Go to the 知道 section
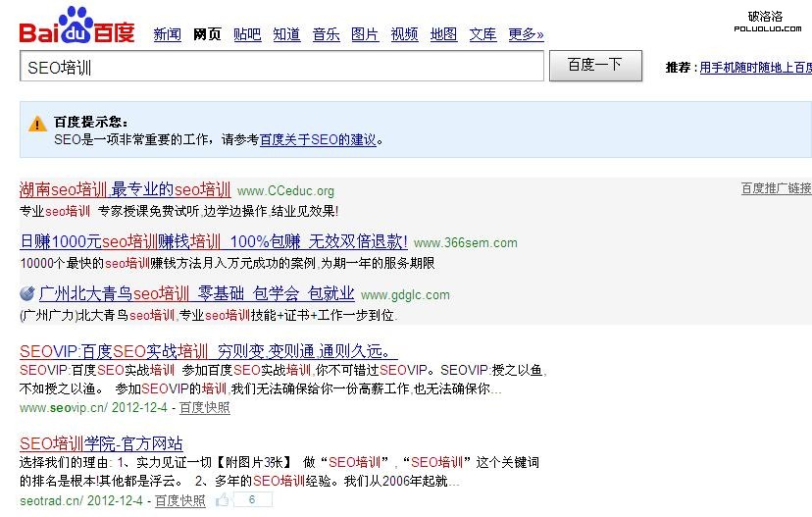Viewport: 812px width, 517px height. (286, 34)
